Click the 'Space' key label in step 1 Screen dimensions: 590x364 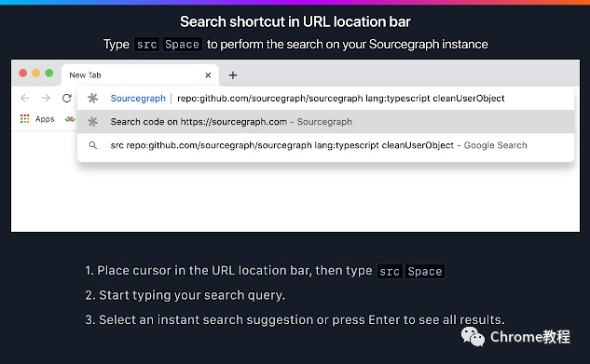(x=425, y=271)
